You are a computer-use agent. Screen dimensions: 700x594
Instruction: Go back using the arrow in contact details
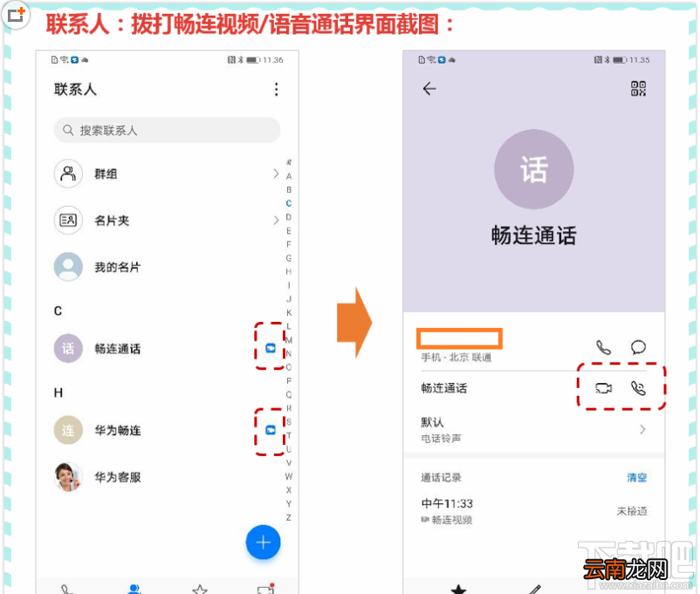pos(429,88)
